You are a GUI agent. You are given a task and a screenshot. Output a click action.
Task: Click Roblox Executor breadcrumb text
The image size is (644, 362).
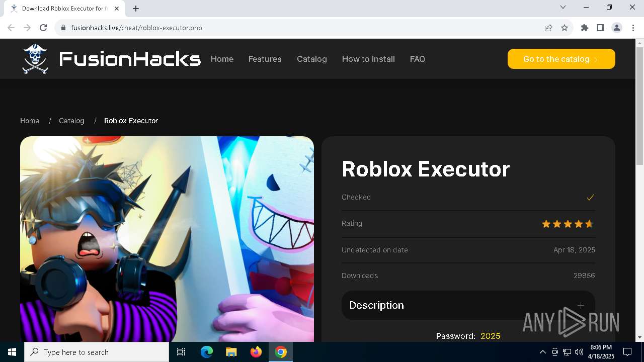coord(131,121)
